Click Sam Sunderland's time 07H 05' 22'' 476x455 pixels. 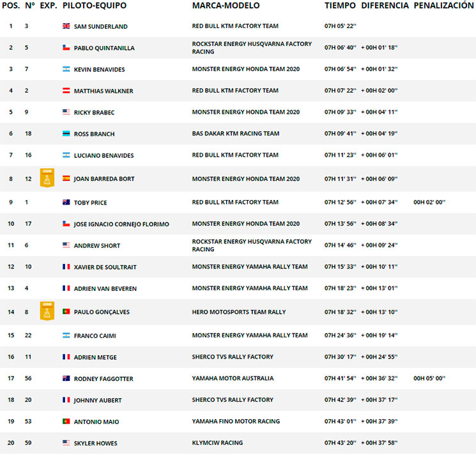pos(341,26)
